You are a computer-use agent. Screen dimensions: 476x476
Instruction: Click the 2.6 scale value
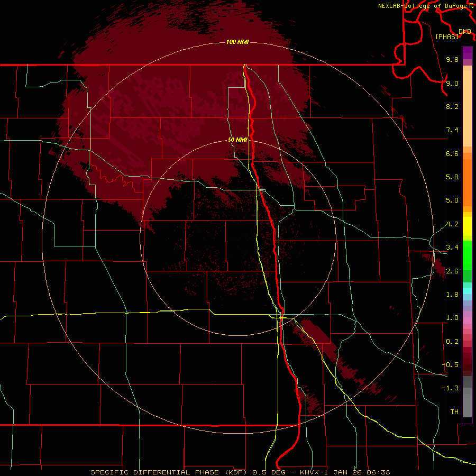(x=452, y=271)
